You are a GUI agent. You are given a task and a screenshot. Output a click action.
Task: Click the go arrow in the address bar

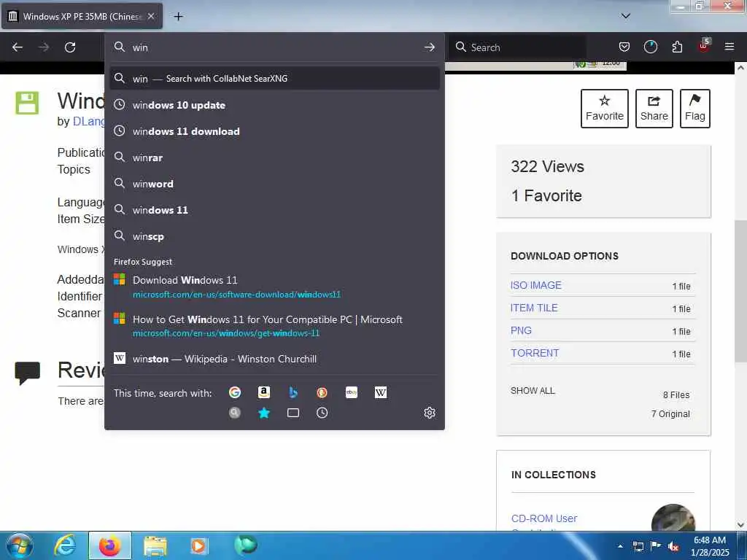[x=429, y=47]
